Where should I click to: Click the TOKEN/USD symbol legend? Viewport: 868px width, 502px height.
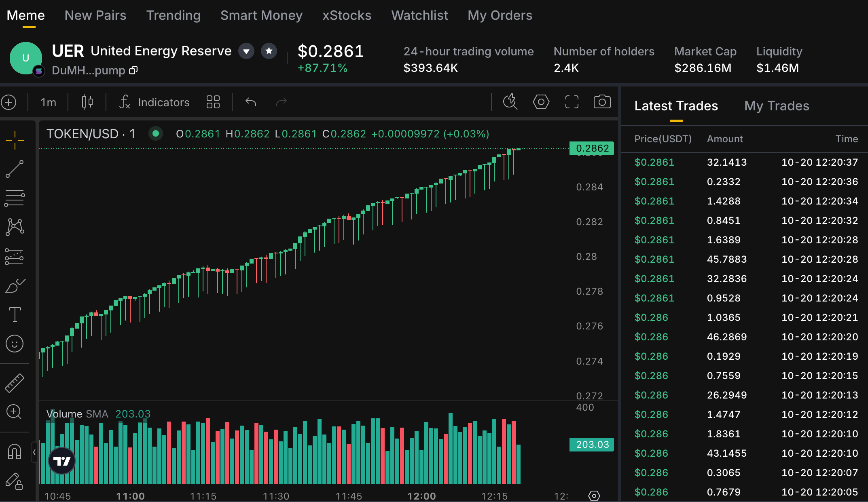pyautogui.click(x=91, y=134)
